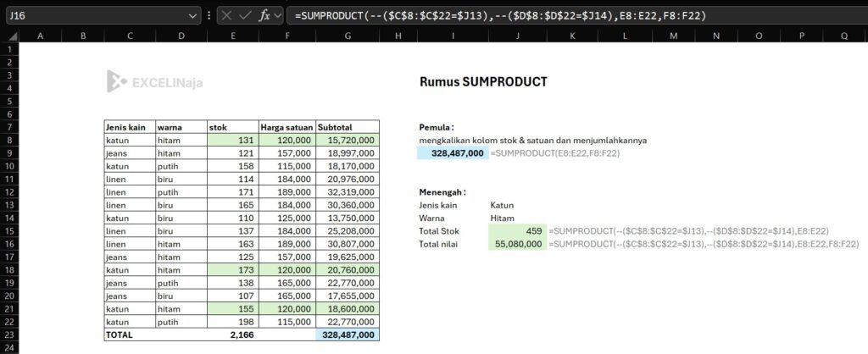Click the 'Total Stok' label
The height and width of the screenshot is (354, 868).
coord(439,231)
